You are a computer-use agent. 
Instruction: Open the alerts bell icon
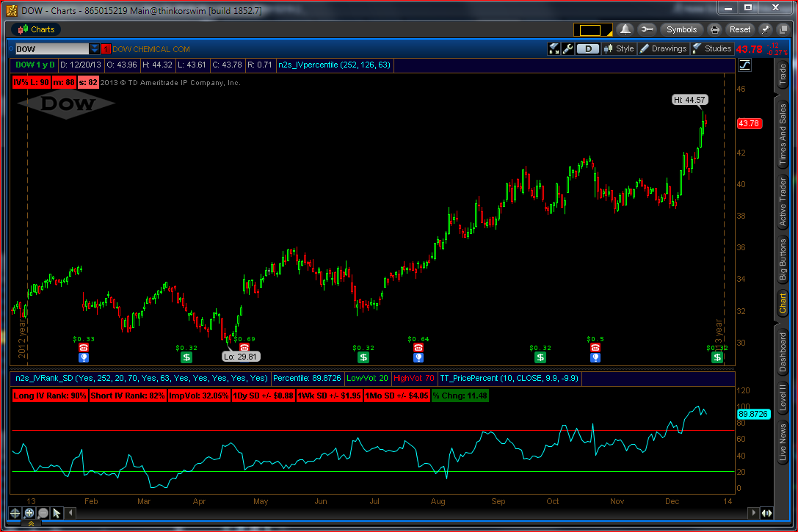625,29
